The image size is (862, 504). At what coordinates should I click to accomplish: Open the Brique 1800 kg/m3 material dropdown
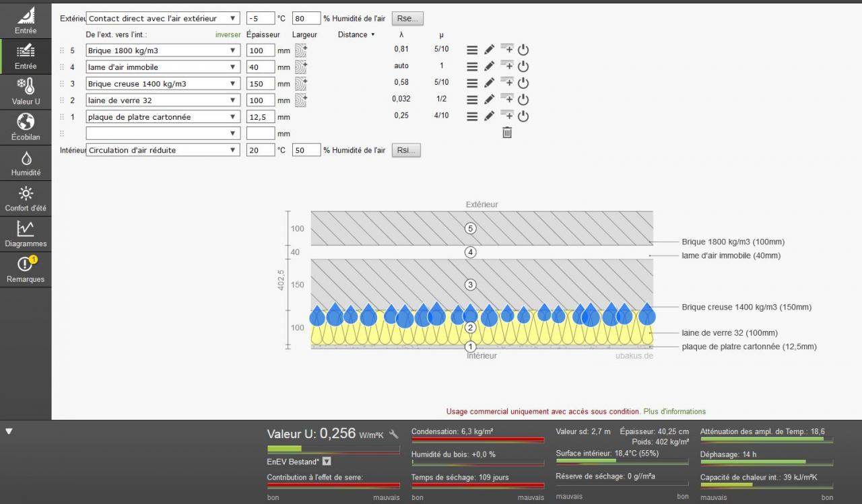click(163, 50)
